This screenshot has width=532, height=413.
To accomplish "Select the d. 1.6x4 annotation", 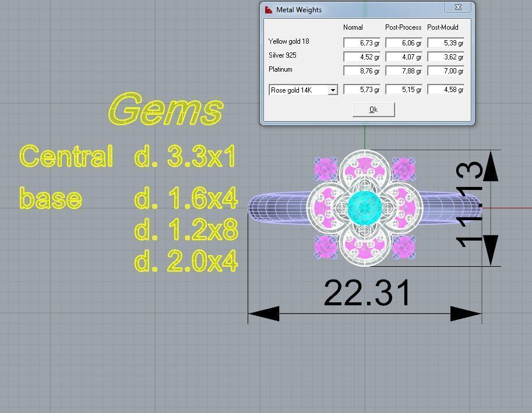I will click(186, 198).
